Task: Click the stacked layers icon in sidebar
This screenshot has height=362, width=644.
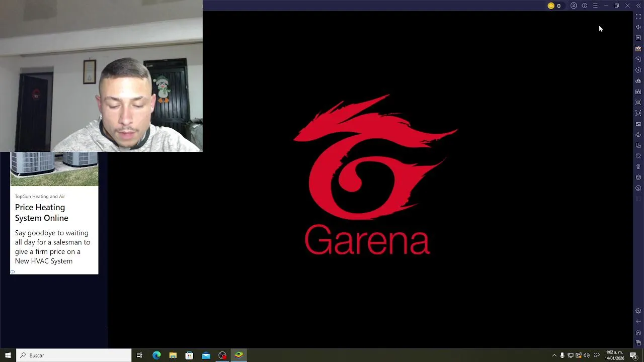Action: [x=638, y=177]
